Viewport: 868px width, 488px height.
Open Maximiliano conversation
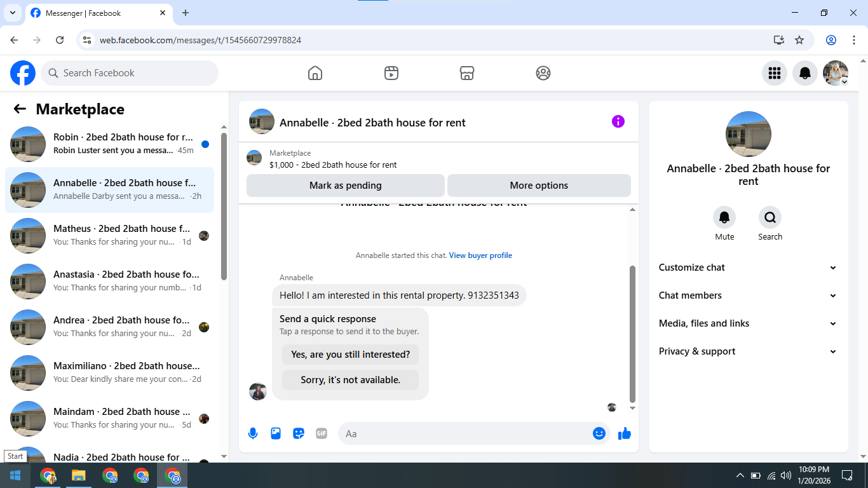(109, 373)
